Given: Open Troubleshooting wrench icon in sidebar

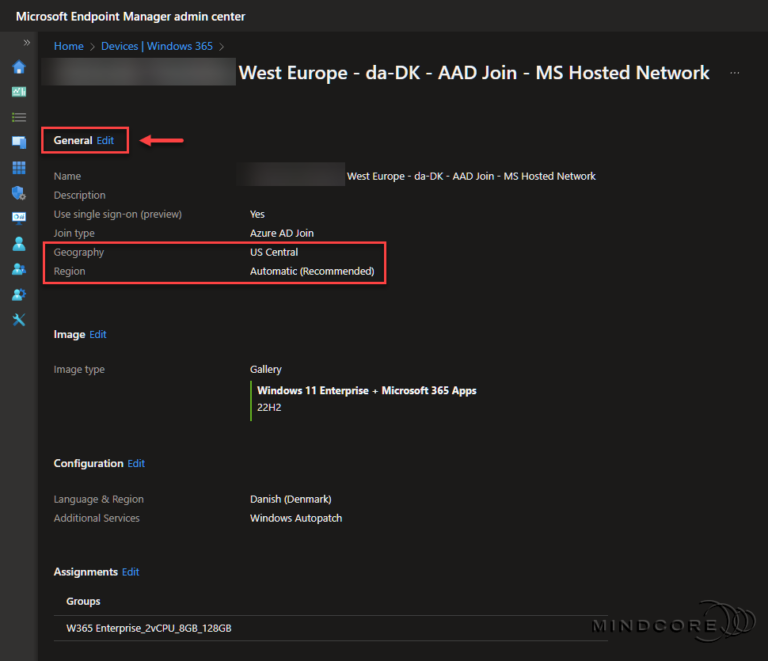Looking at the screenshot, I should (18, 320).
